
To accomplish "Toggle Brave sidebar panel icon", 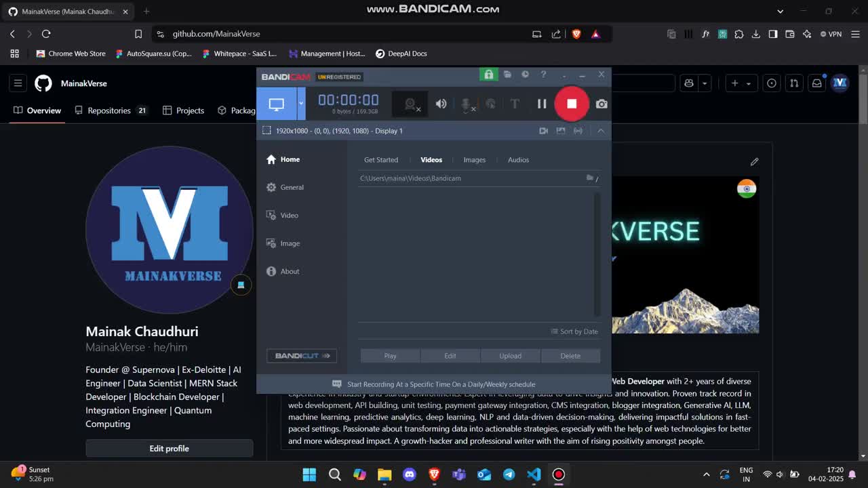I will coord(773,34).
